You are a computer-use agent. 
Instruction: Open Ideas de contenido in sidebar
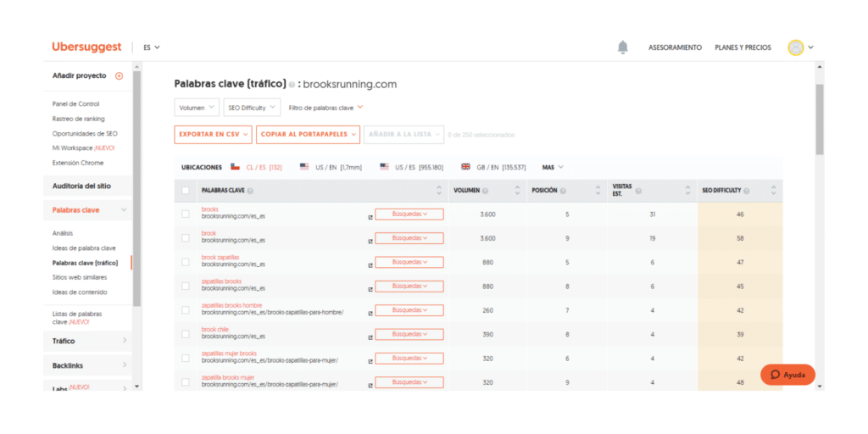[80, 292]
